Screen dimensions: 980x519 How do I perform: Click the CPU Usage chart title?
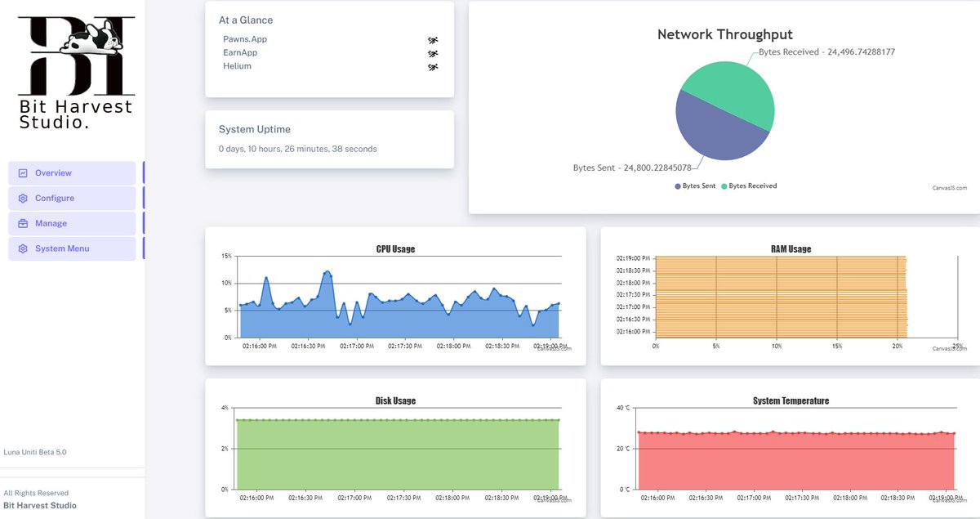point(395,248)
